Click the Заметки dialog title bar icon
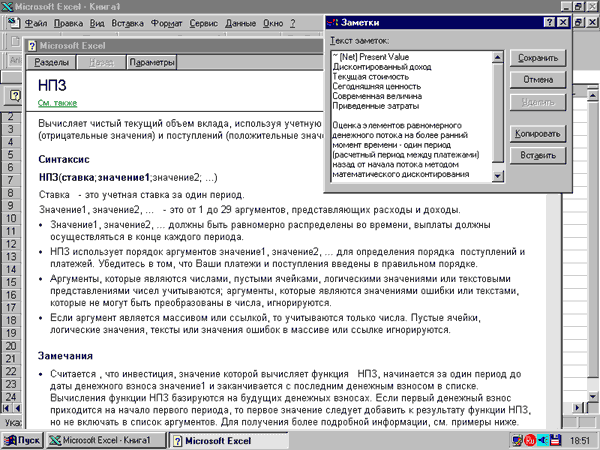The image size is (600, 450). [332, 23]
